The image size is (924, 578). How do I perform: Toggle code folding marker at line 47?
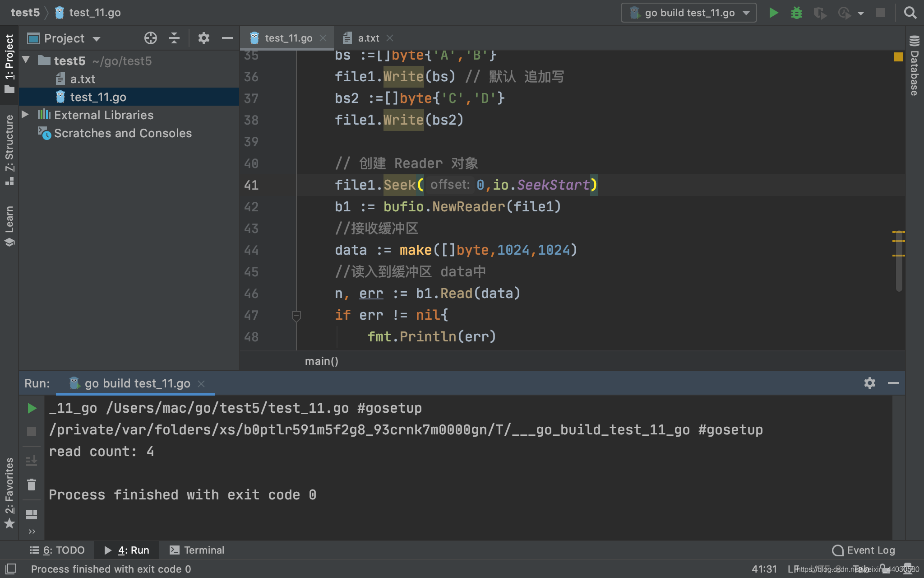(x=296, y=316)
